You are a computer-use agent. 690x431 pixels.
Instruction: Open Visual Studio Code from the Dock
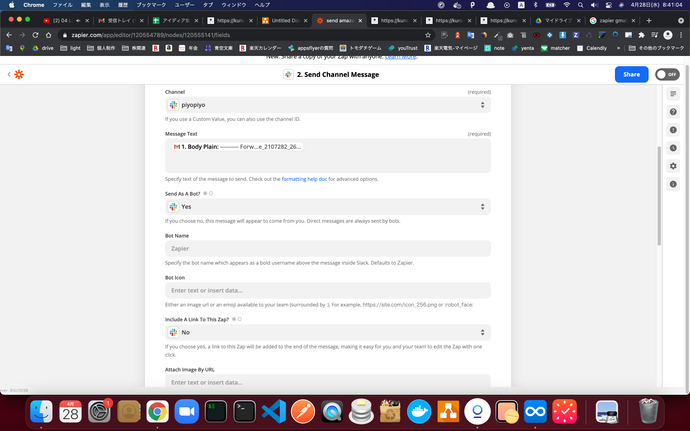[x=274, y=412]
